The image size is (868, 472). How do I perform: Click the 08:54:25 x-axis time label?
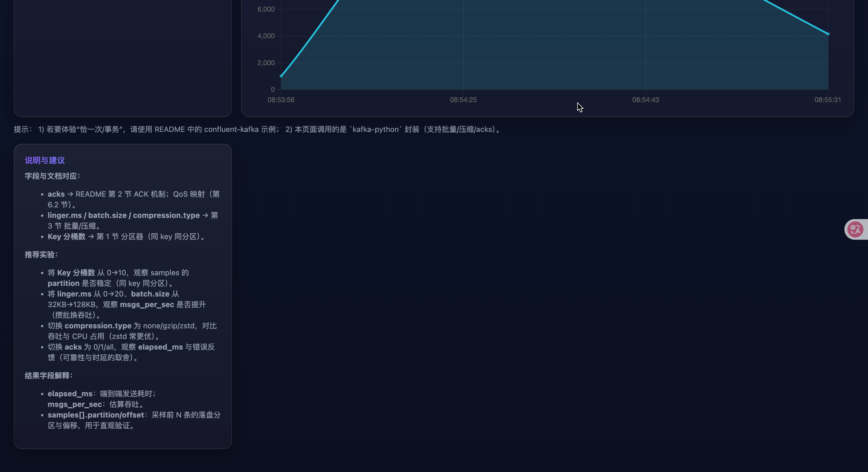click(x=463, y=100)
